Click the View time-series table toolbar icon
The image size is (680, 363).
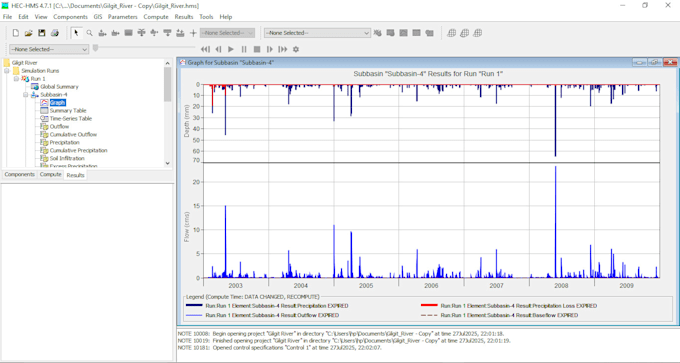pos(429,33)
